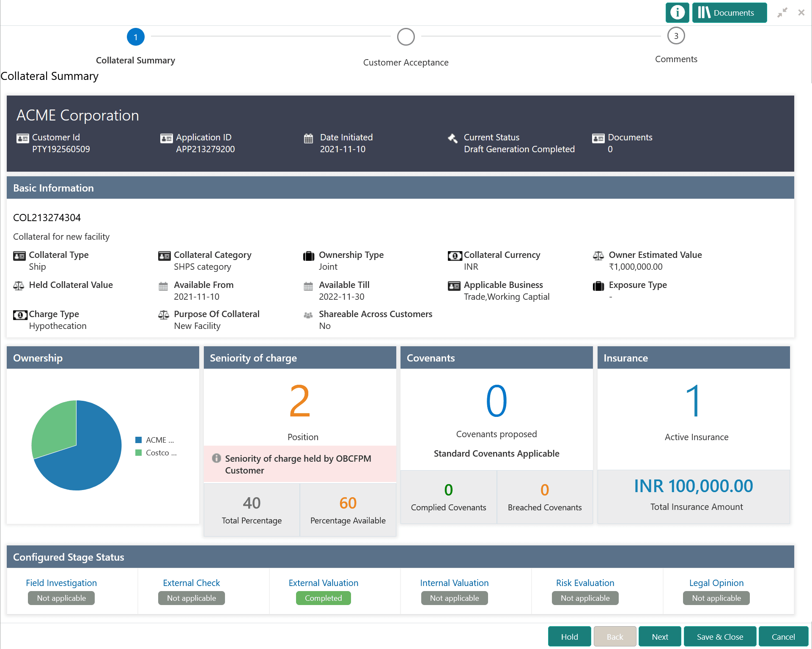Click the info icon in seniority of charge notice
This screenshot has height=649, width=812.
217,459
